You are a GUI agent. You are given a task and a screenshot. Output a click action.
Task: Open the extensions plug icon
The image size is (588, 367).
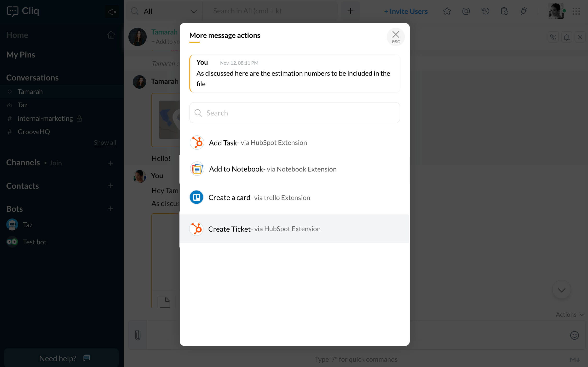coord(524,11)
